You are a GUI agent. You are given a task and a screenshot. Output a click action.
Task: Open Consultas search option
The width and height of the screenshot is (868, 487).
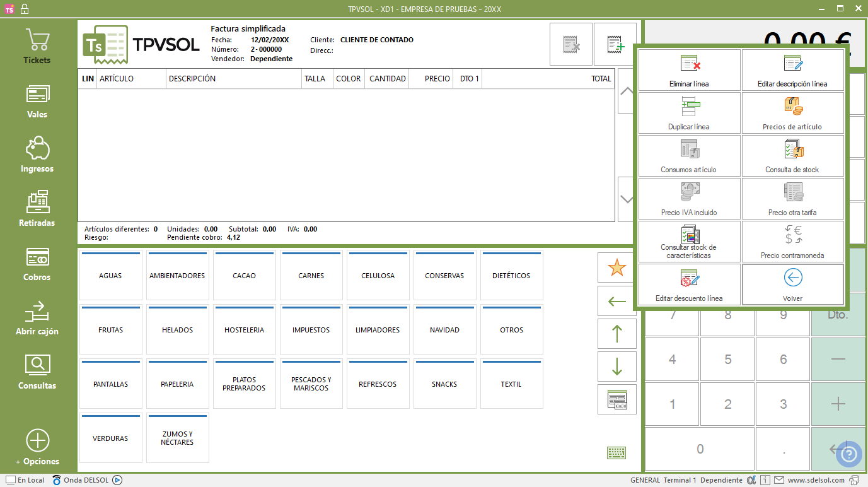coord(37,372)
